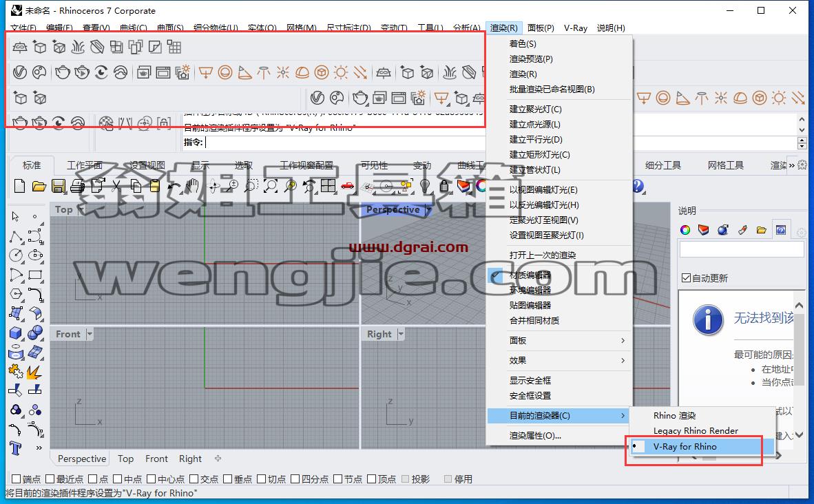
Task: Open the 面板(P) menu in menu bar
Action: 541,28
